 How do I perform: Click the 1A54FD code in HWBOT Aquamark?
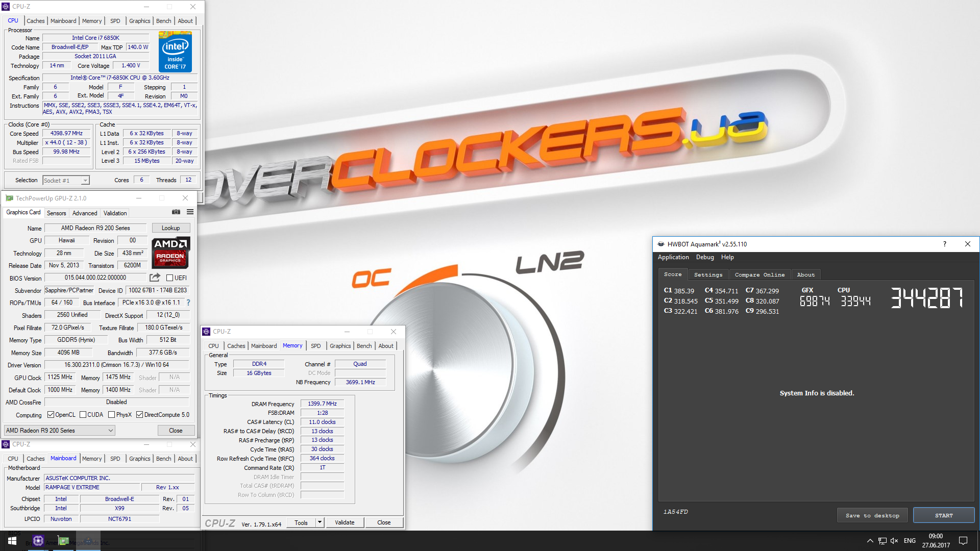point(676,512)
